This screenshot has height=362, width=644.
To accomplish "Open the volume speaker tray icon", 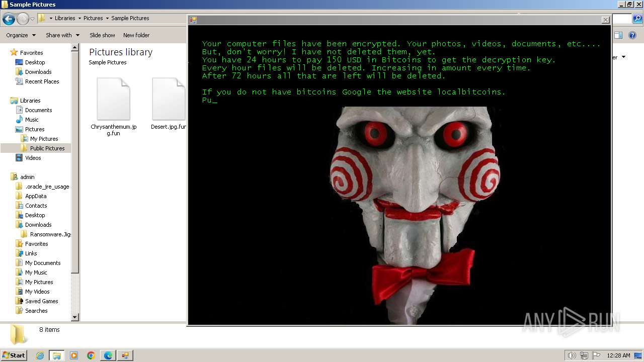I will (572, 355).
